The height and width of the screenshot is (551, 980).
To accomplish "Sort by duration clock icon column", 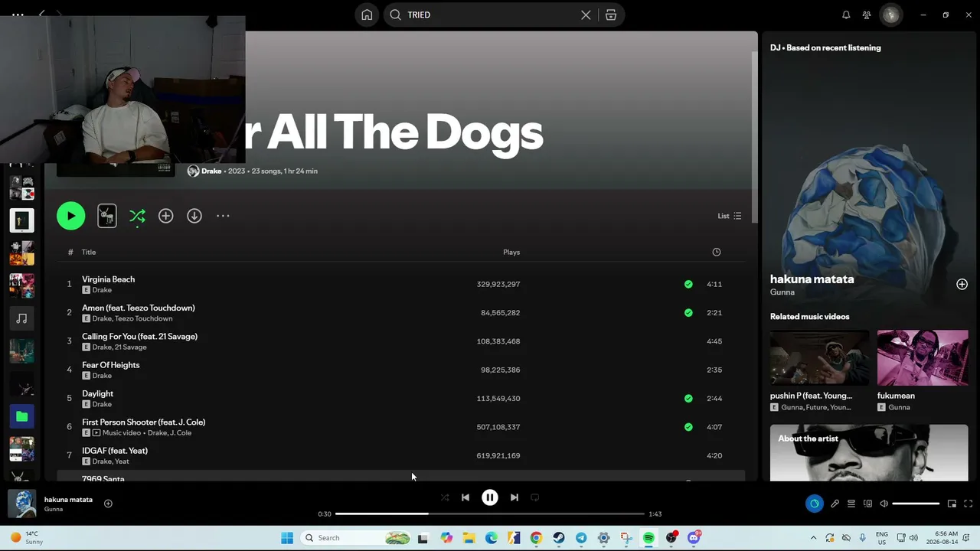I will [717, 252].
